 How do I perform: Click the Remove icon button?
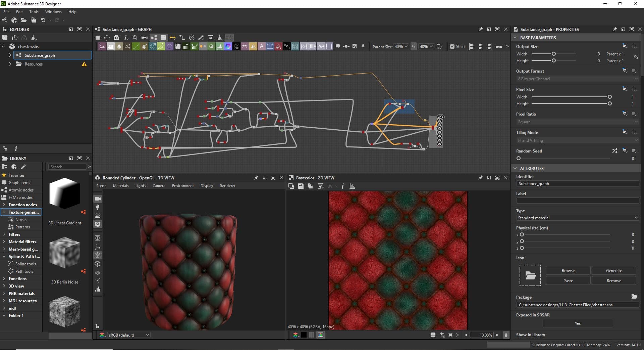click(614, 280)
